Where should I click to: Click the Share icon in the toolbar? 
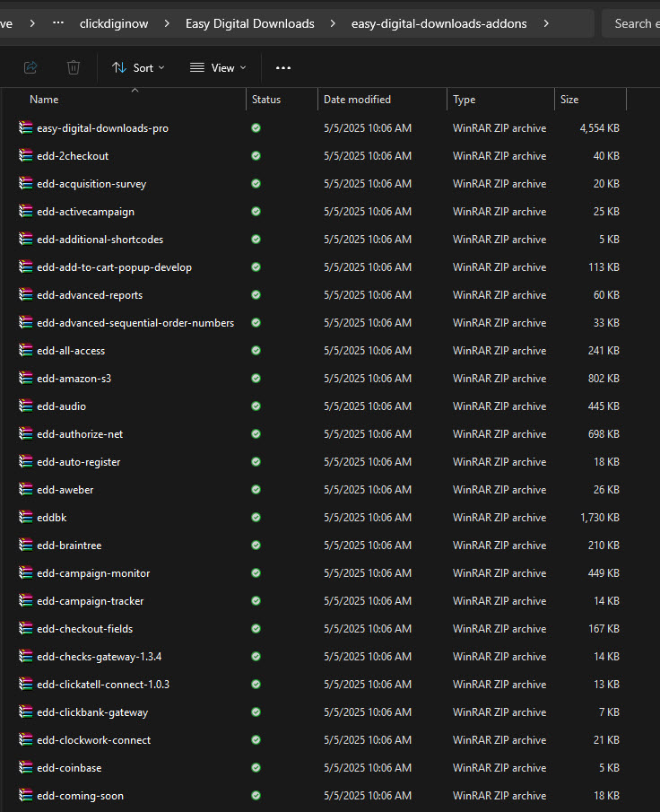pyautogui.click(x=30, y=67)
